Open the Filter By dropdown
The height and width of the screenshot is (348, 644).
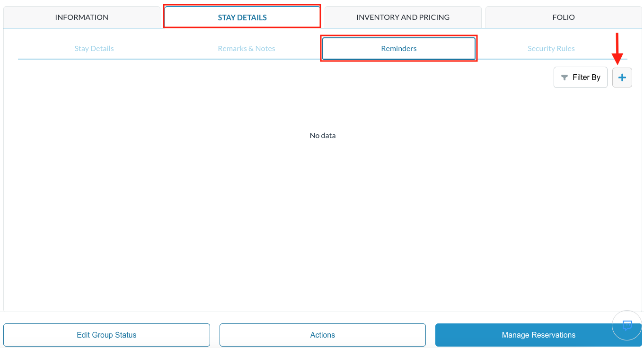click(x=580, y=77)
